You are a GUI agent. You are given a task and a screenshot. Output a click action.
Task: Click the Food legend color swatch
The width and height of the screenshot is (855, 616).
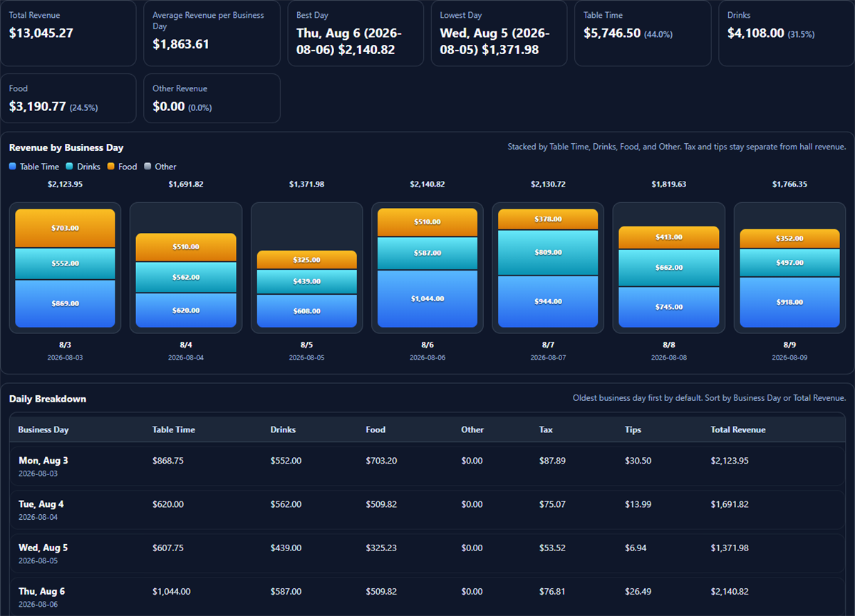(x=111, y=167)
